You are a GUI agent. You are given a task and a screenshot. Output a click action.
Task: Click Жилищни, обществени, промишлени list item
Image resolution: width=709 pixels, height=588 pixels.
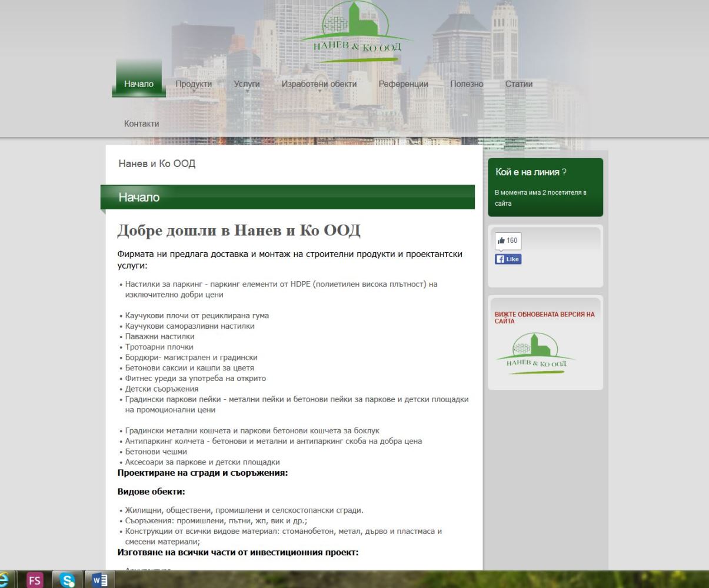[x=244, y=510]
